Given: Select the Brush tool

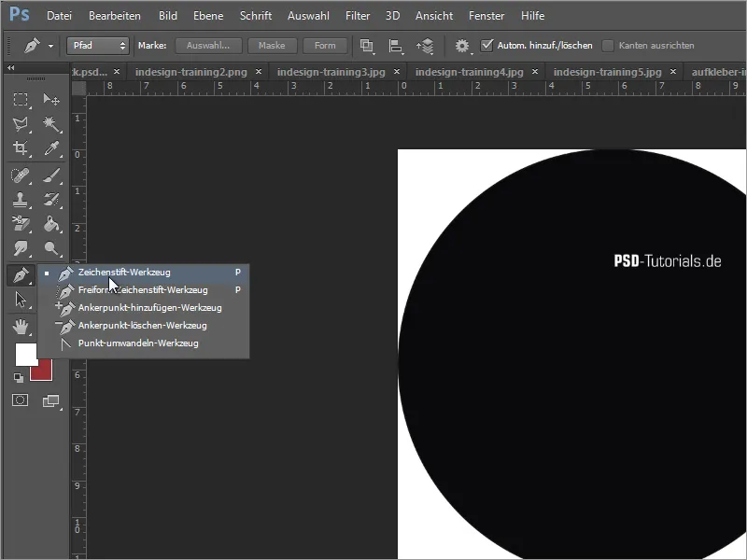Looking at the screenshot, I should [51, 175].
